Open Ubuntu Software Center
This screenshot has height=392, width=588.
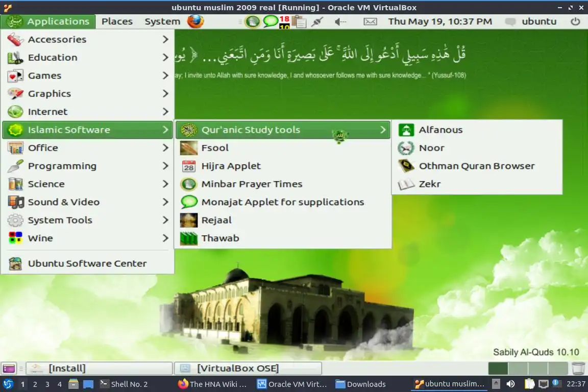click(x=88, y=263)
